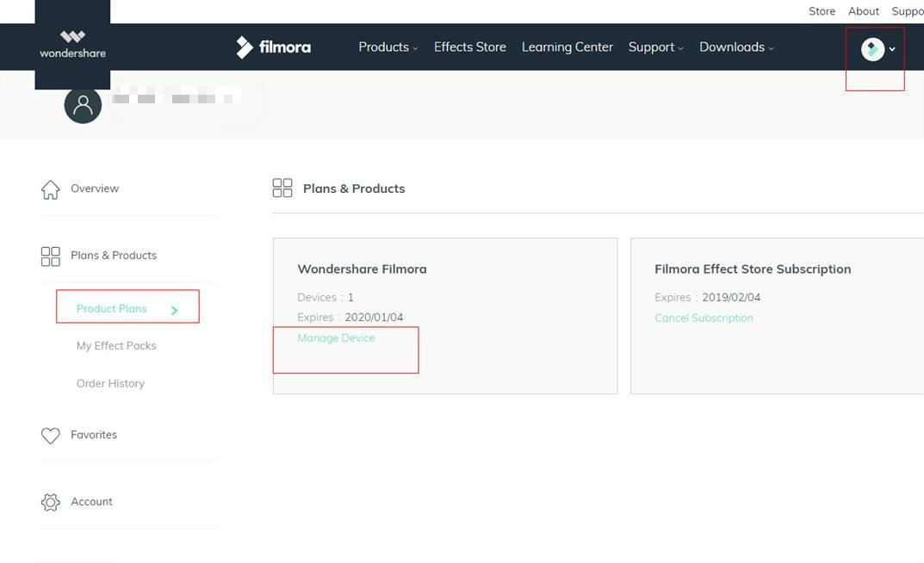Select Learning Center from the navigation

(567, 46)
